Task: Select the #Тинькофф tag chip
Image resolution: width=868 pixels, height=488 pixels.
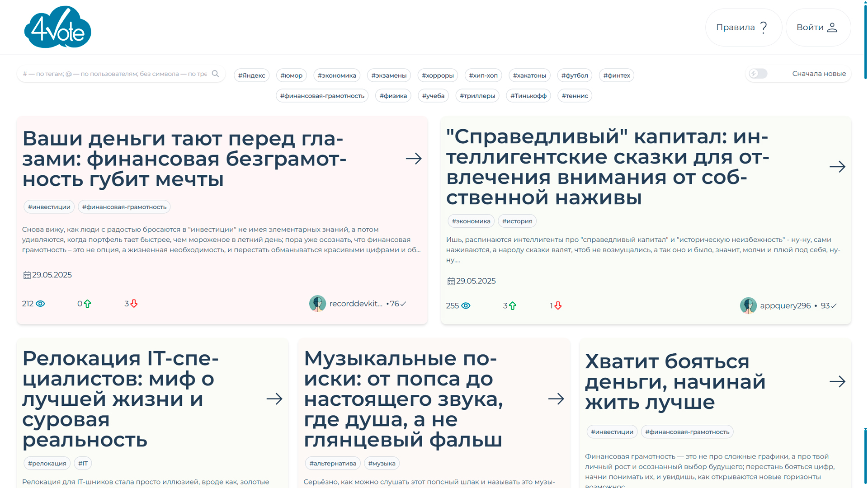Action: click(x=528, y=96)
